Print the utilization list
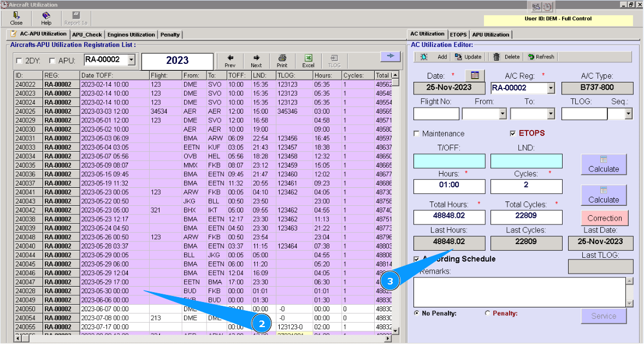 (x=282, y=60)
